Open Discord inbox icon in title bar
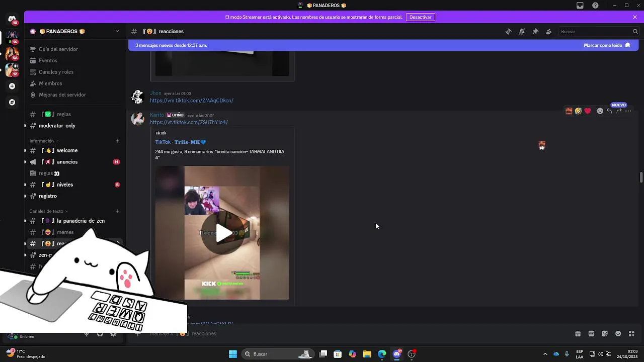 pos(580,6)
